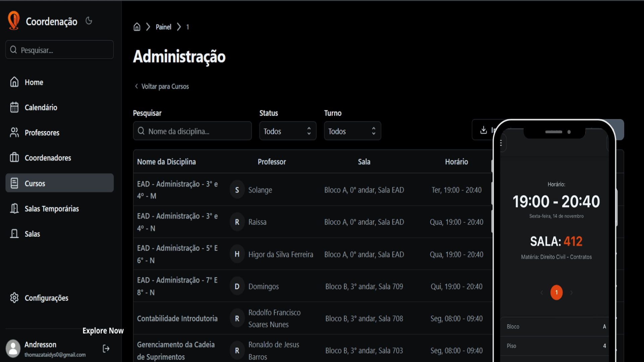Viewport: 644px width, 362px height.
Task: Click the logout icon beside Andresson
Action: tap(106, 349)
